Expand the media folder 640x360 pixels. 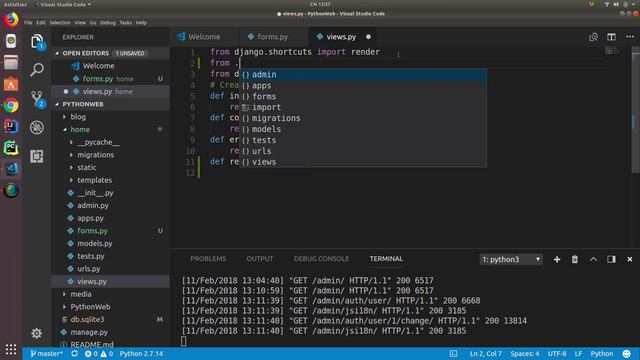click(64, 294)
